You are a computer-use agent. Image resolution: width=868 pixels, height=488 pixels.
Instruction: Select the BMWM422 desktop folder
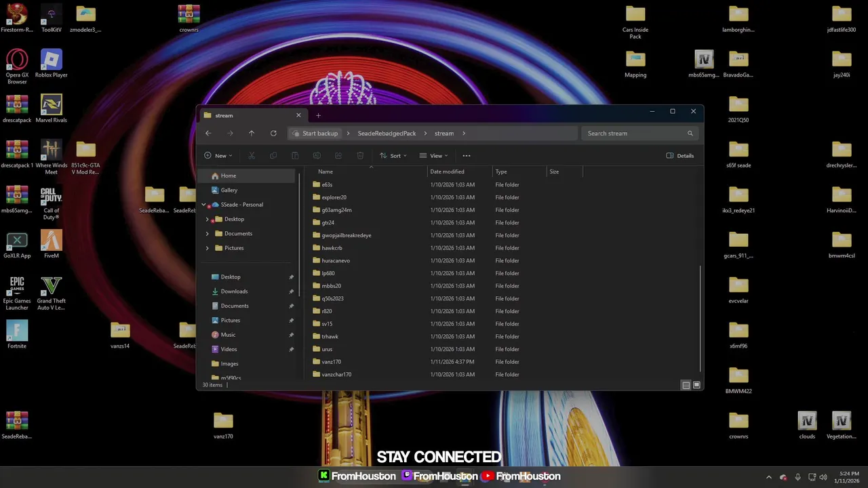click(738, 380)
